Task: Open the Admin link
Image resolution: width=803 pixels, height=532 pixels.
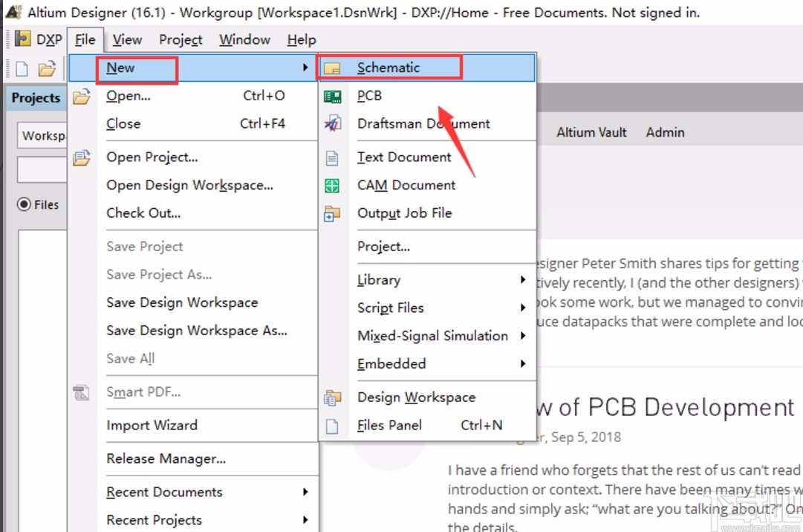Action: [x=665, y=132]
